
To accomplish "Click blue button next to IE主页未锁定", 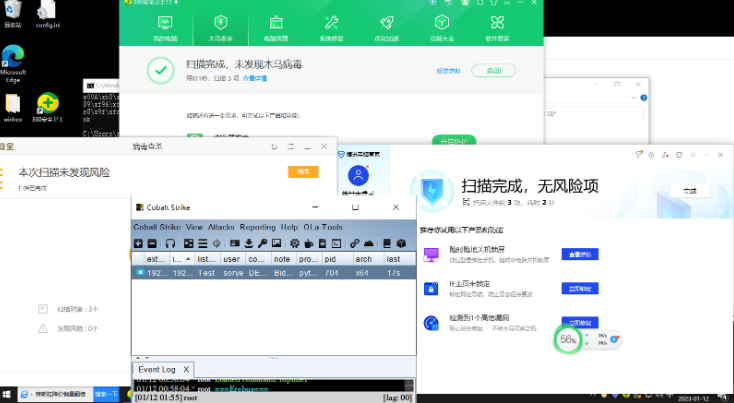I will [x=580, y=288].
